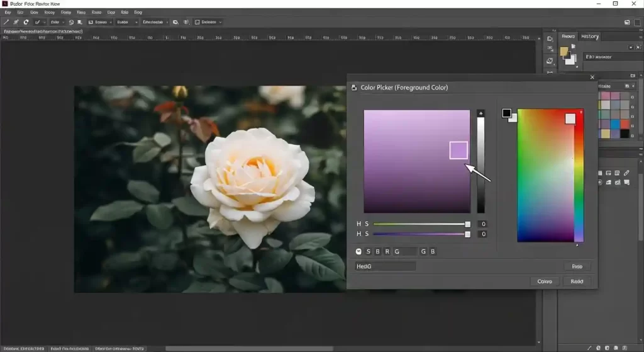Select the open document tab above the ruler
644x352 pixels.
coord(43,31)
